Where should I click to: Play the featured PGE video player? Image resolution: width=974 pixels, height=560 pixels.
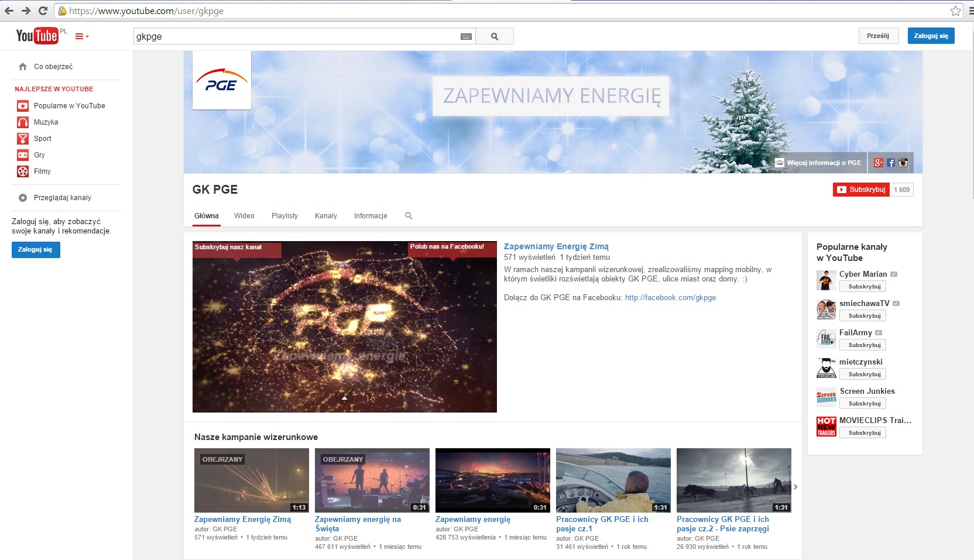345,327
